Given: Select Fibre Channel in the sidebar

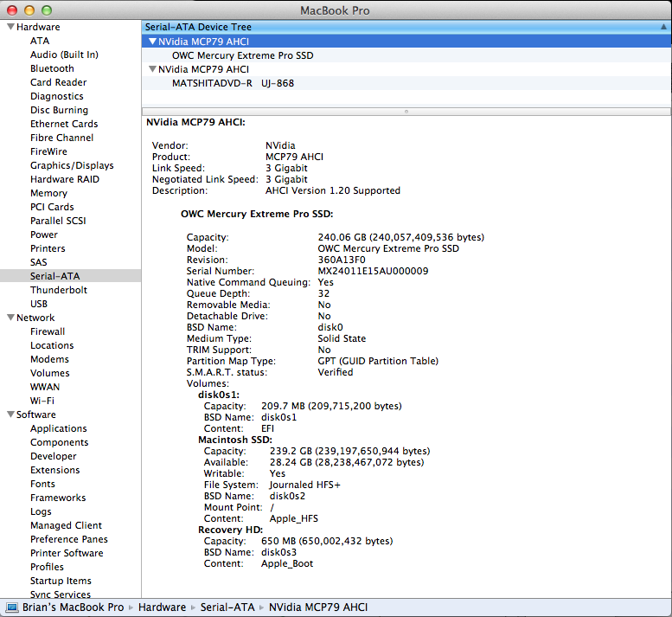Looking at the screenshot, I should [61, 138].
